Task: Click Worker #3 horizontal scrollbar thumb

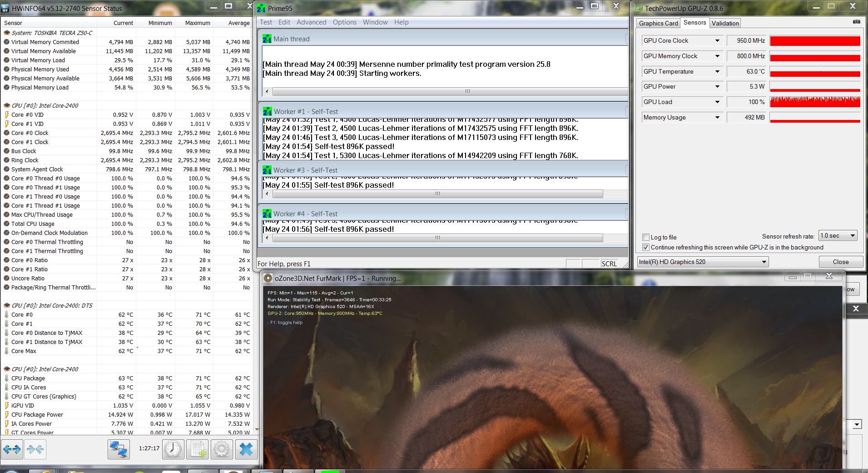Action: pos(437,194)
